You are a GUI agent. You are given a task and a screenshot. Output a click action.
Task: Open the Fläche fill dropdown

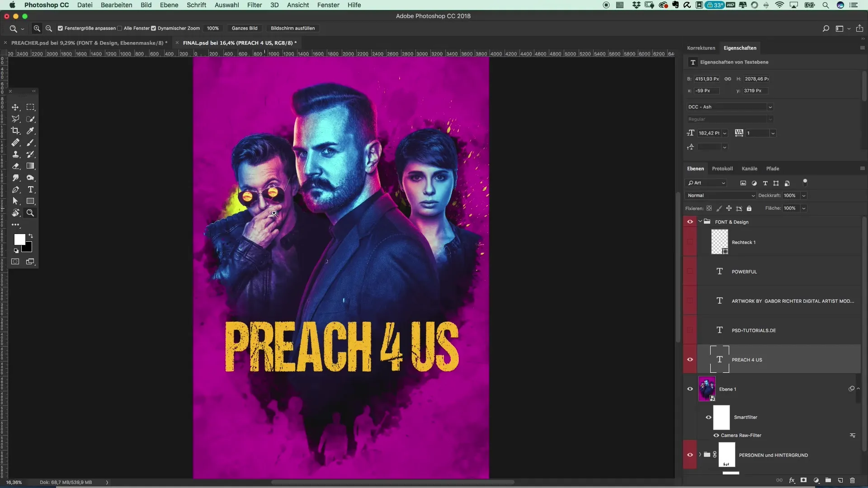click(x=804, y=208)
